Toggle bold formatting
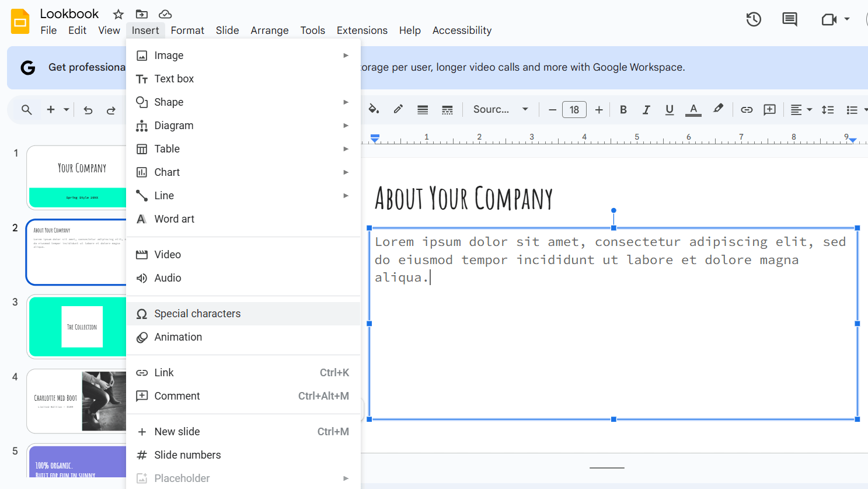Image resolution: width=868 pixels, height=489 pixels. 623,109
